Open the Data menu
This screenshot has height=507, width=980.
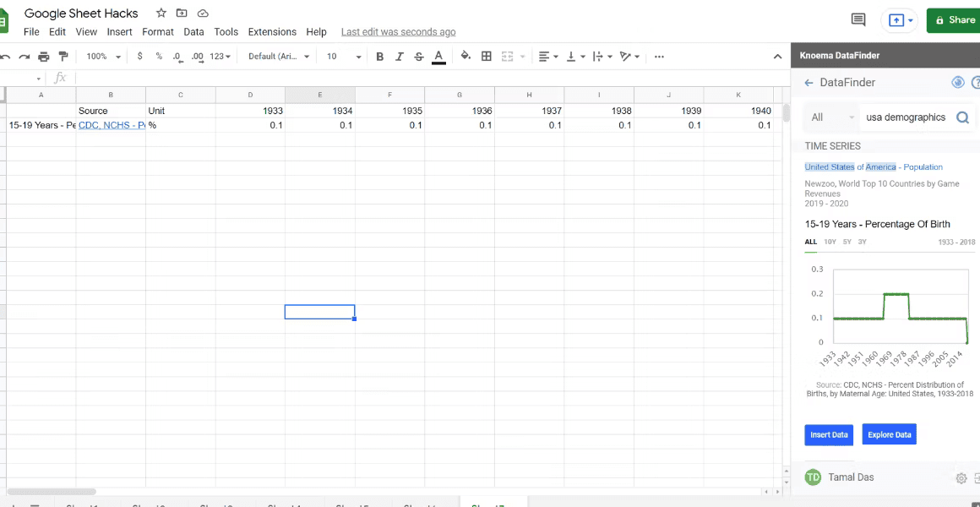[193, 32]
